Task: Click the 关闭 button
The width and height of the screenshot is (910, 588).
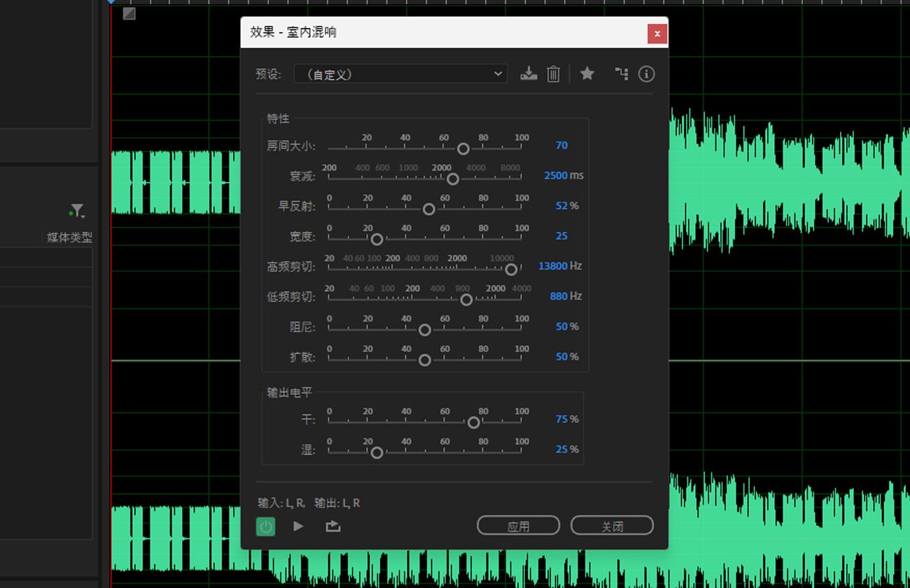Action: pyautogui.click(x=612, y=525)
